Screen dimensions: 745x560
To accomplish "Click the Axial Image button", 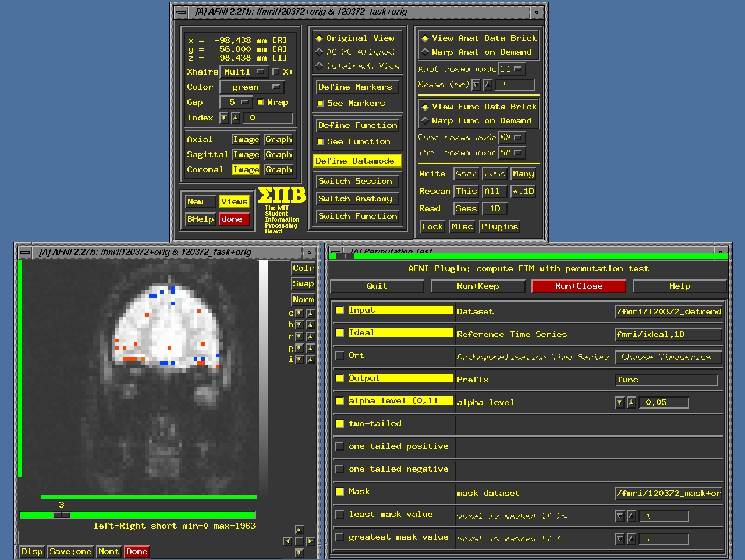I will 246,140.
